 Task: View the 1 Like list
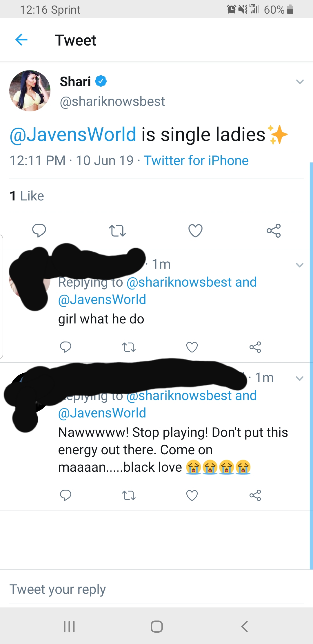pyautogui.click(x=27, y=196)
